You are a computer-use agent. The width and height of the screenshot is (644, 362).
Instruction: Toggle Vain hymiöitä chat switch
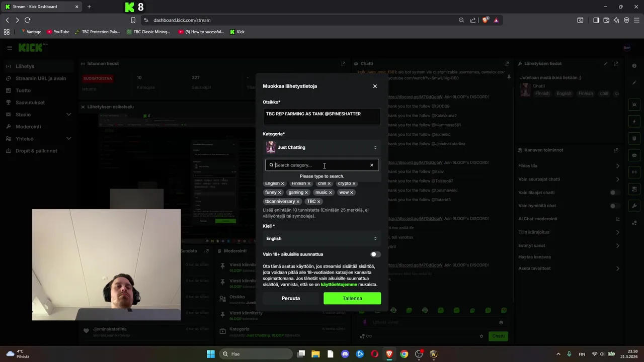pyautogui.click(x=615, y=206)
